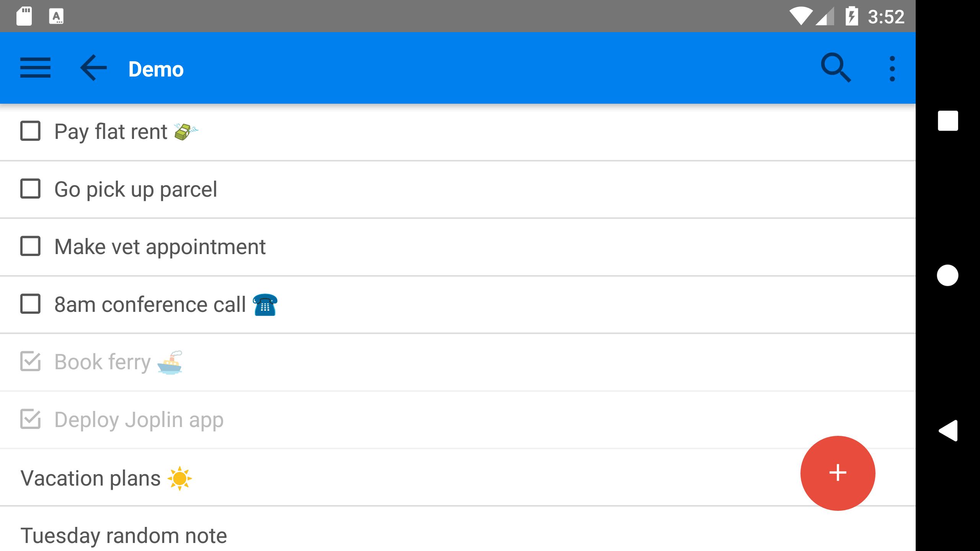Uncheck the Deploy Joplin app to-do
The image size is (980, 551).
[x=30, y=419]
